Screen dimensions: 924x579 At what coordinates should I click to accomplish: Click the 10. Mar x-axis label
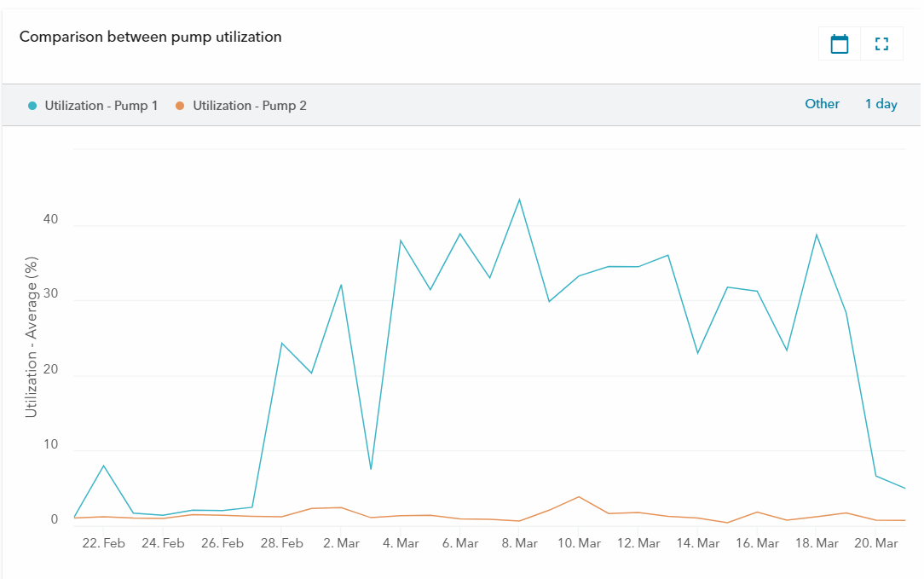pos(579,543)
